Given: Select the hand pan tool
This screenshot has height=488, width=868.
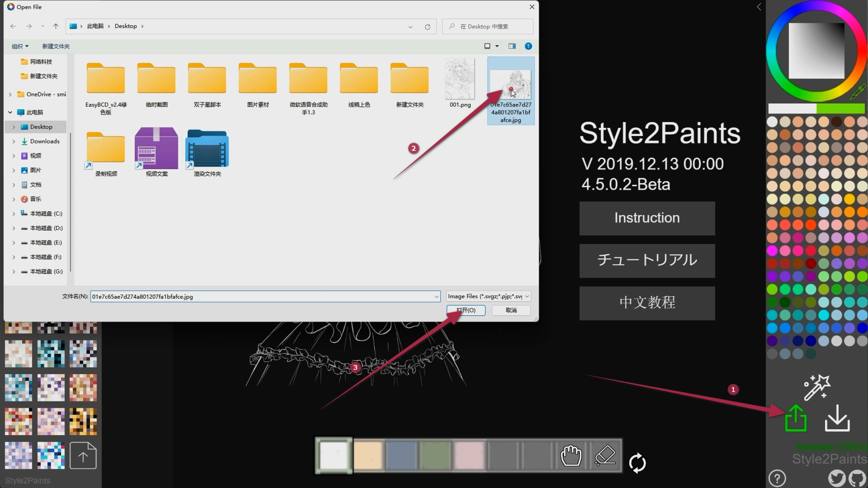Looking at the screenshot, I should 571,456.
